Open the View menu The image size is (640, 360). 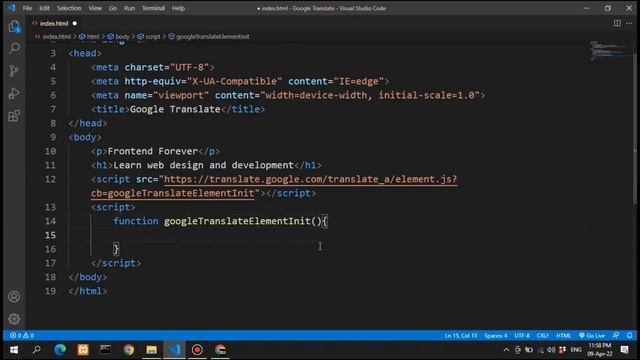(x=95, y=8)
